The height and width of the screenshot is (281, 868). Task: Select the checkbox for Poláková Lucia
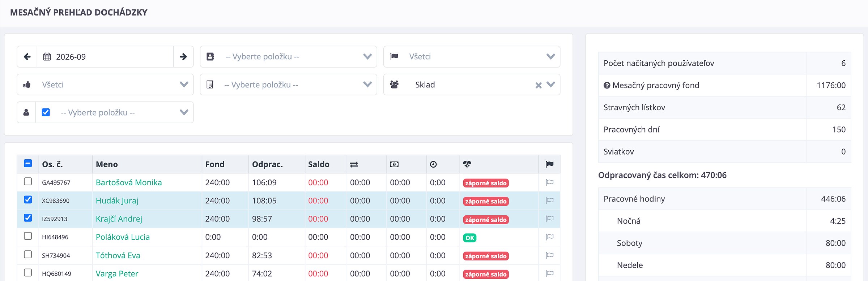[x=28, y=236]
